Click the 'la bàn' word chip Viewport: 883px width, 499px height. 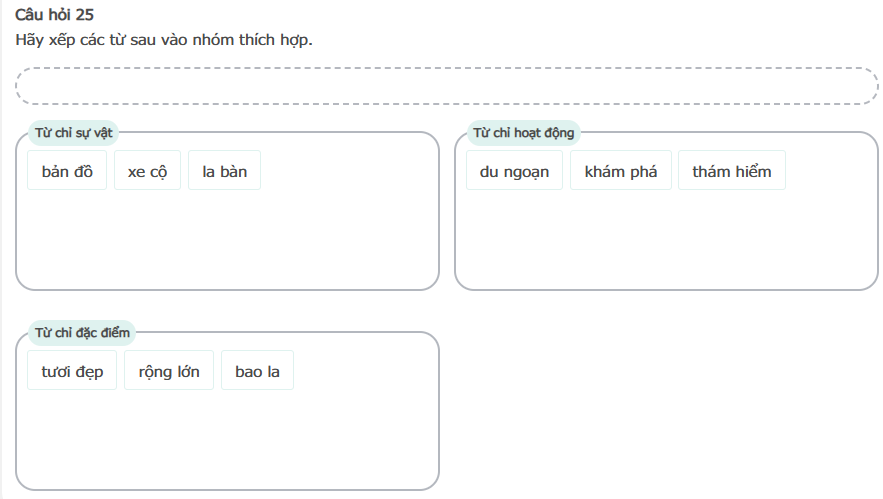point(224,171)
